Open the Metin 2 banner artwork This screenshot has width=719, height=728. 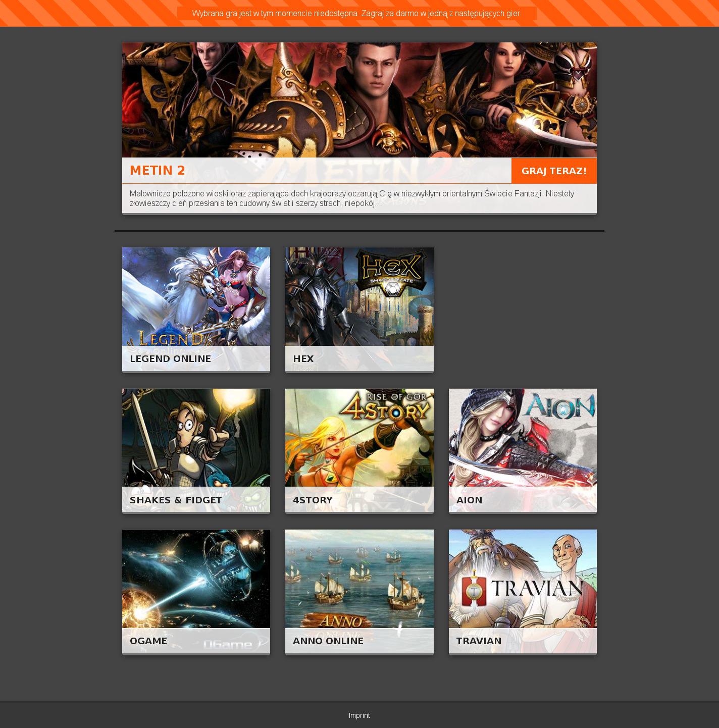pyautogui.click(x=360, y=100)
